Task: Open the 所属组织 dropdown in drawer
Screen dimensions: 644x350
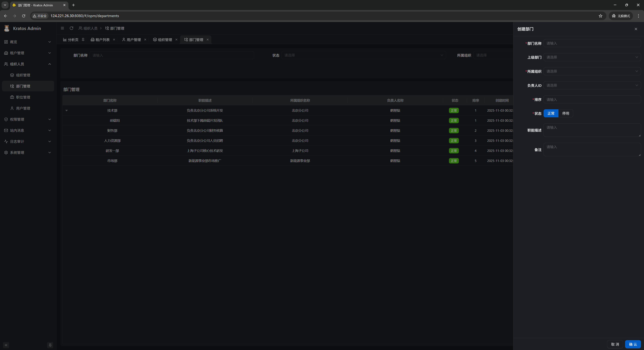Action: 592,71
